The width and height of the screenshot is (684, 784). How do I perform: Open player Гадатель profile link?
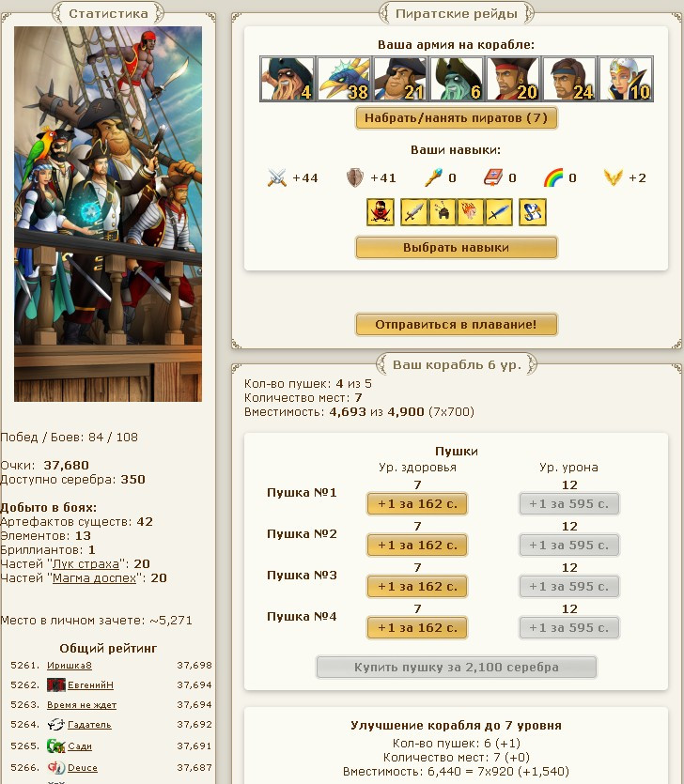89,725
